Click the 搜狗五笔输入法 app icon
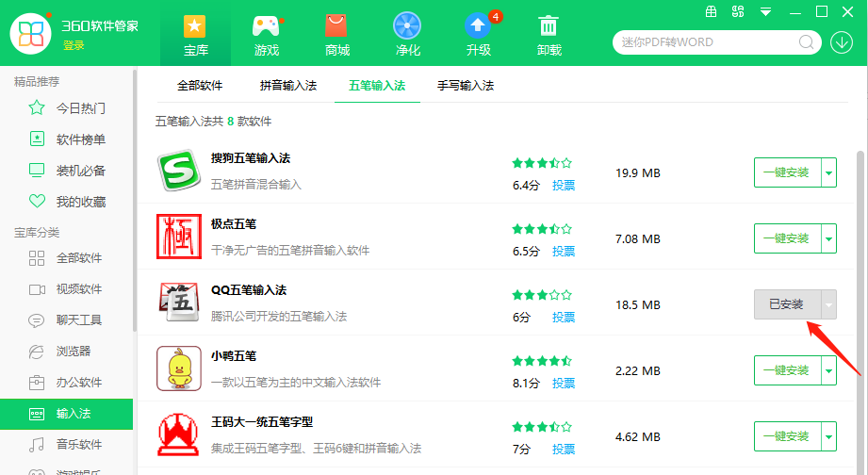 [178, 171]
